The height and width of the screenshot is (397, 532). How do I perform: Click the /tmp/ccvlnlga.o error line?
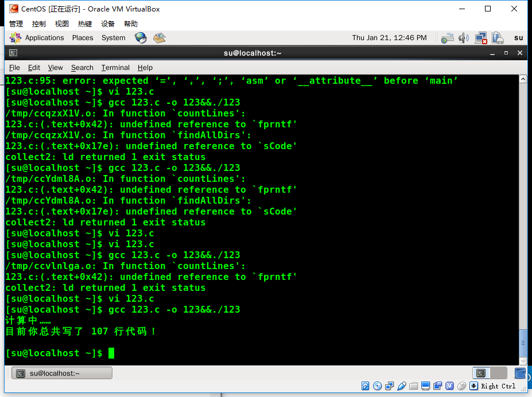(125, 266)
